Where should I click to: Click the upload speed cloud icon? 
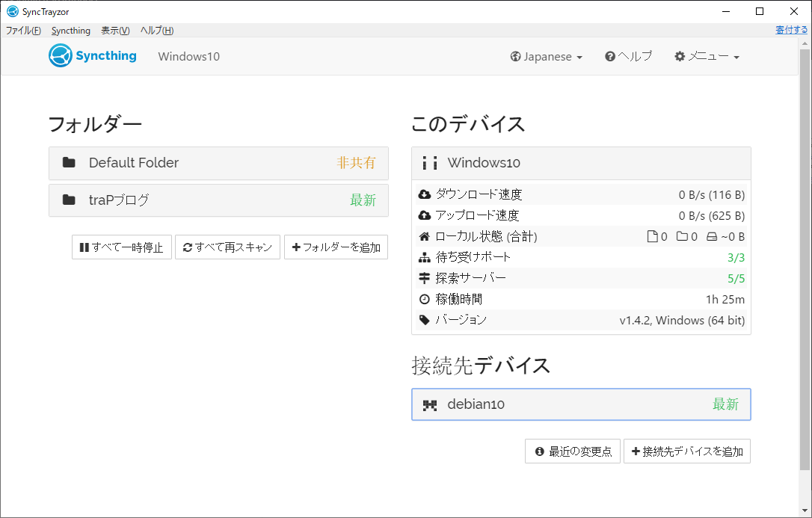pos(424,215)
